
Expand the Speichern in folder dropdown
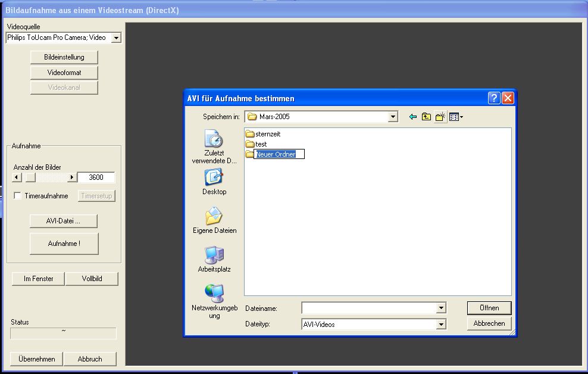(x=392, y=117)
